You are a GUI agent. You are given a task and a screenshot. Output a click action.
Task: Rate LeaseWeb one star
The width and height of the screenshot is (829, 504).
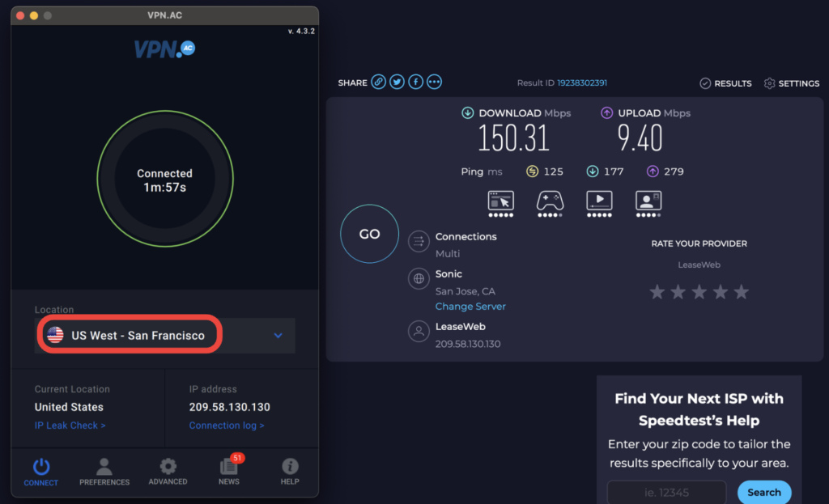[x=657, y=291]
